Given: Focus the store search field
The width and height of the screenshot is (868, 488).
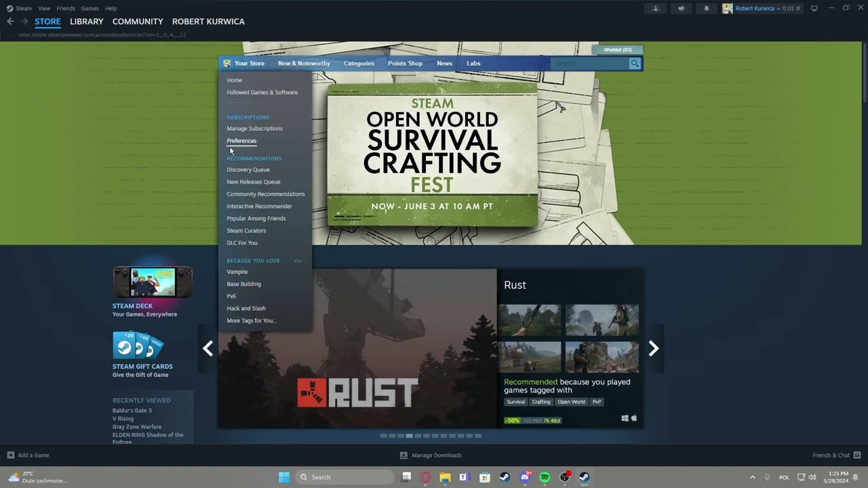Looking at the screenshot, I should [591, 64].
